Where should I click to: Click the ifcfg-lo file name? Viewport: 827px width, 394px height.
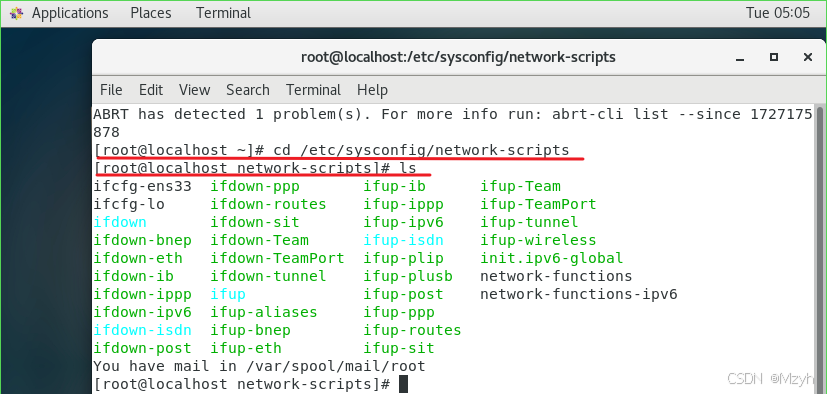[x=129, y=204]
